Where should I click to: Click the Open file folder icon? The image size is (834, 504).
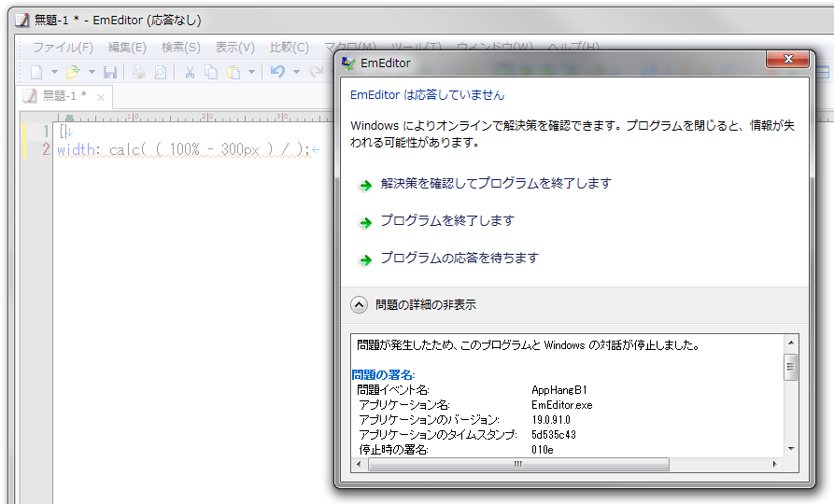tap(73, 72)
